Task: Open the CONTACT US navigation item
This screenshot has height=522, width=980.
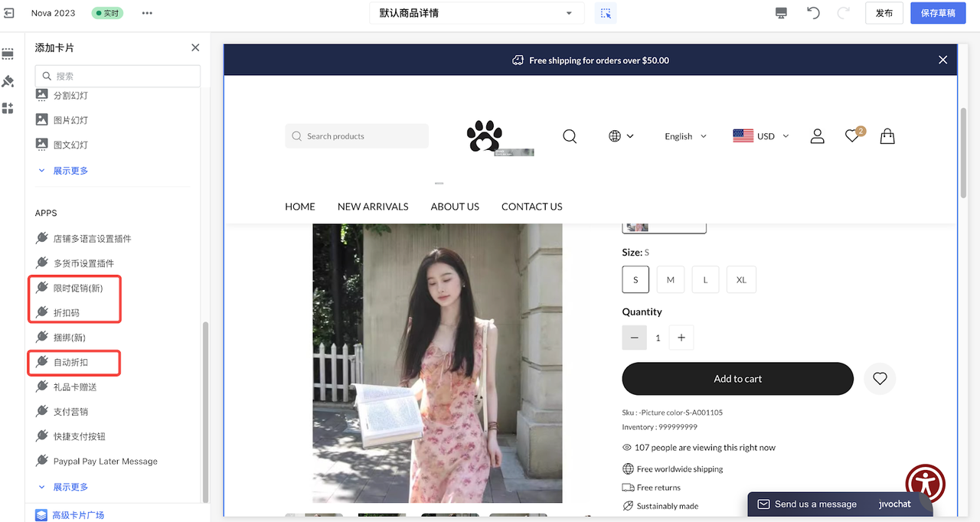Action: point(531,206)
